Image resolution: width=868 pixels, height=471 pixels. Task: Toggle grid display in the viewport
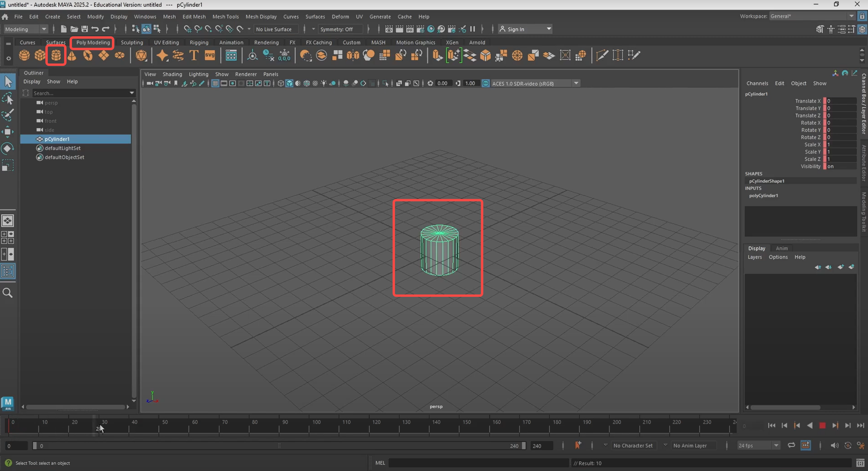tap(215, 83)
